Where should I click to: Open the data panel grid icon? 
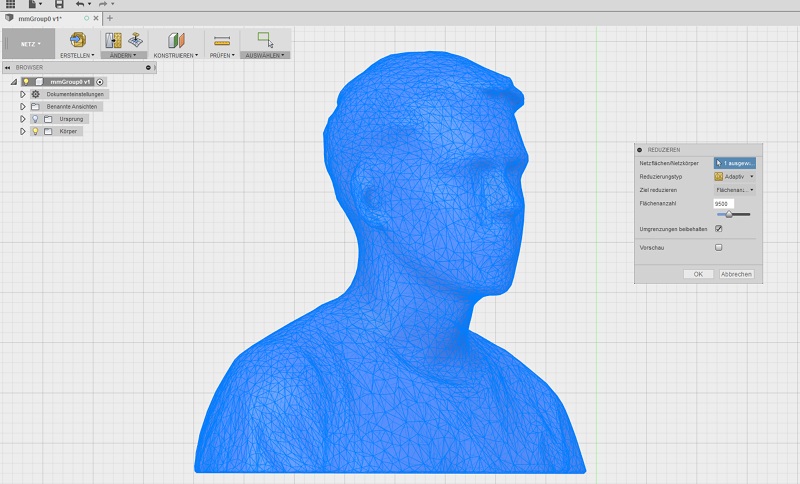11,5
